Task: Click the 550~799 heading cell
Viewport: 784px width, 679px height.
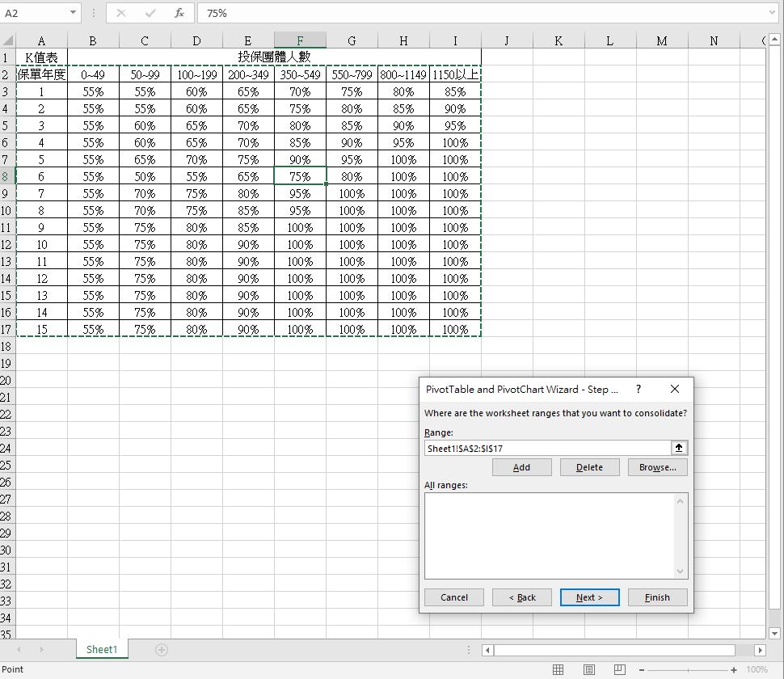Action: click(x=352, y=74)
